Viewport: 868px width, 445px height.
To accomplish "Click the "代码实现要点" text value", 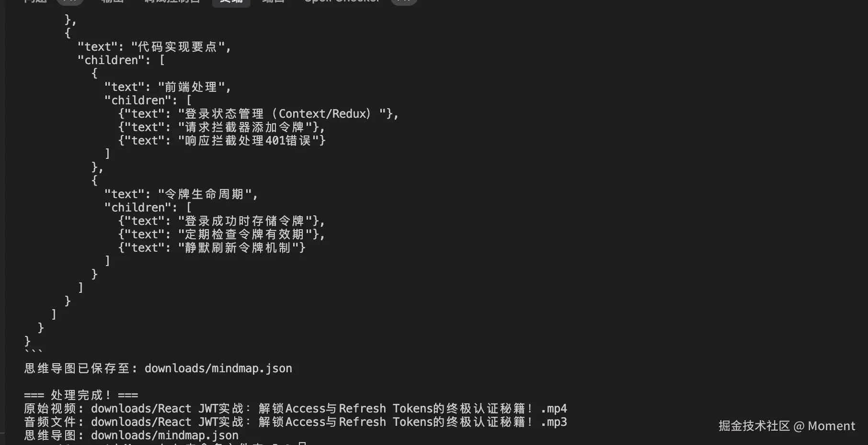I will [178, 47].
